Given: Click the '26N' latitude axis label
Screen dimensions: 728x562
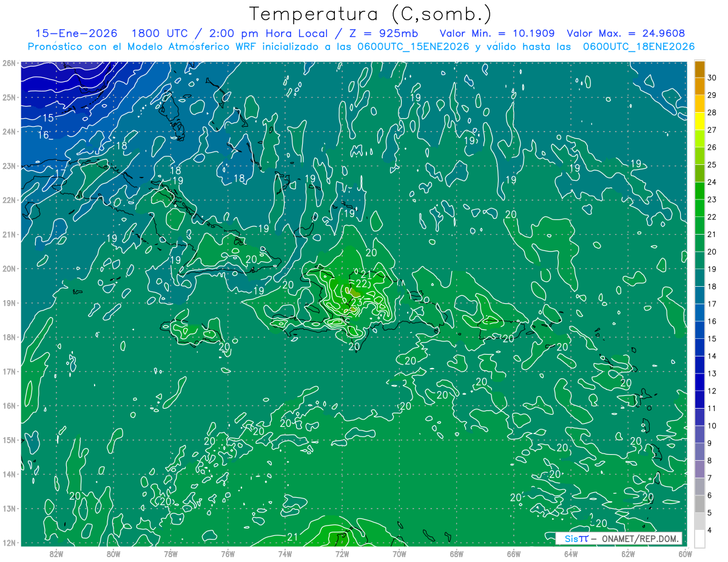Looking at the screenshot, I should 8,63.
